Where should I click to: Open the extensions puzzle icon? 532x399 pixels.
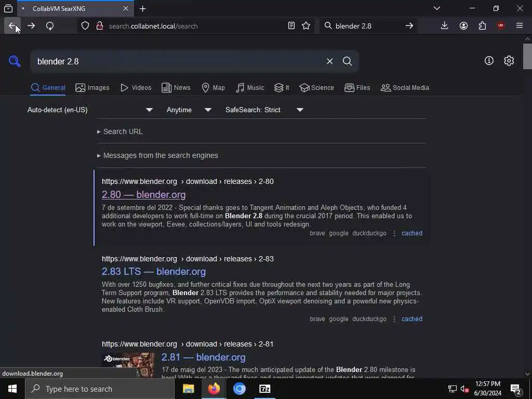[482, 26]
